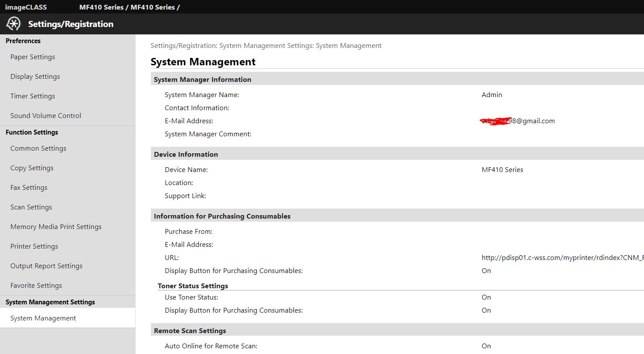
Task: Open Sound Volume Control
Action: click(x=46, y=116)
